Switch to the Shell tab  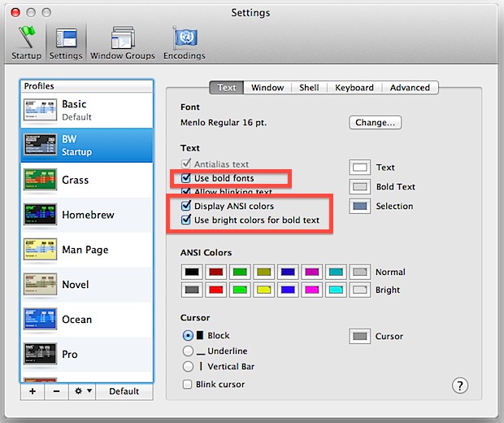point(309,88)
